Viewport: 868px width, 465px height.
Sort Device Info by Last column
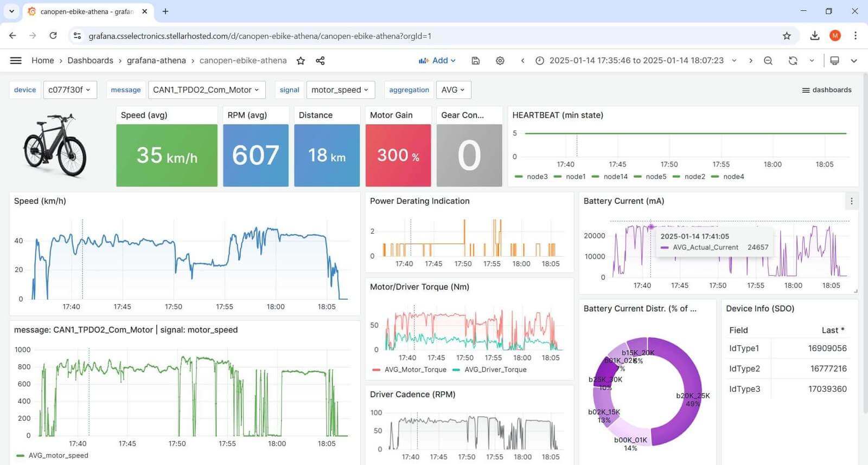[833, 330]
